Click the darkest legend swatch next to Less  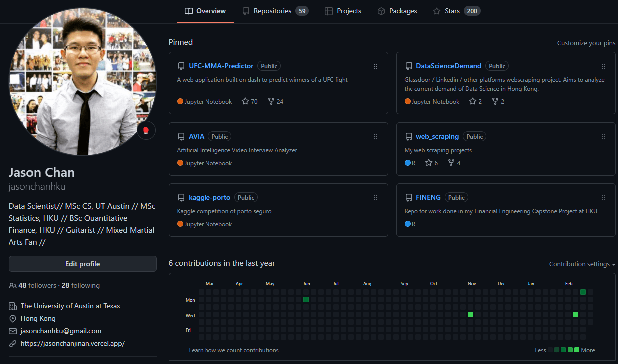551,350
